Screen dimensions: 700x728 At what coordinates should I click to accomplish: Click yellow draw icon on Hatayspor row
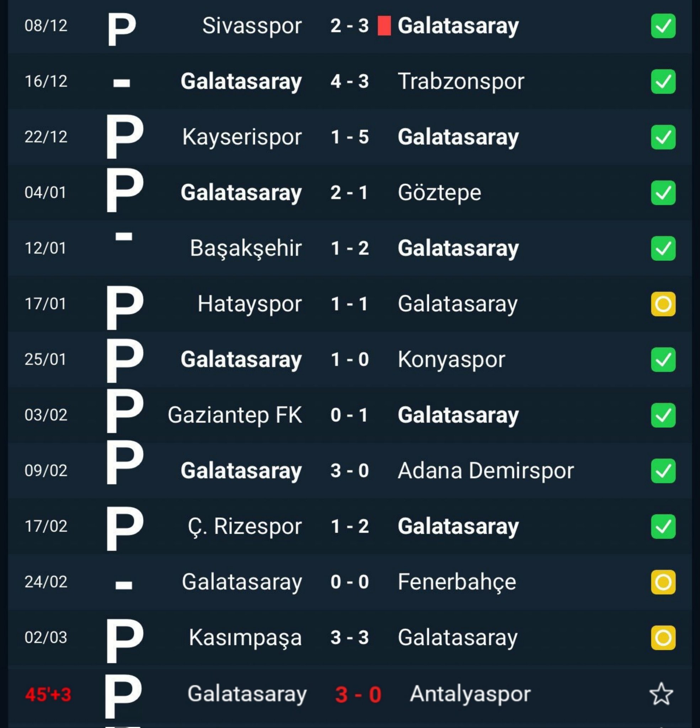point(663,304)
